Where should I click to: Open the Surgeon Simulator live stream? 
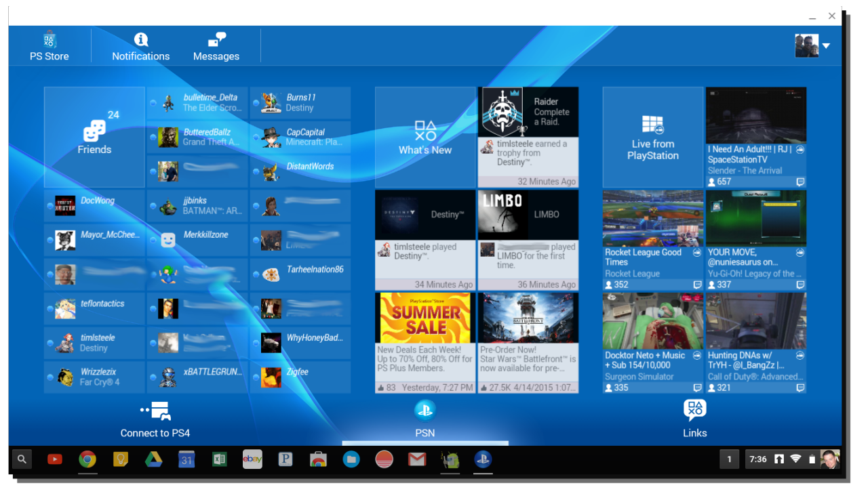click(652, 342)
